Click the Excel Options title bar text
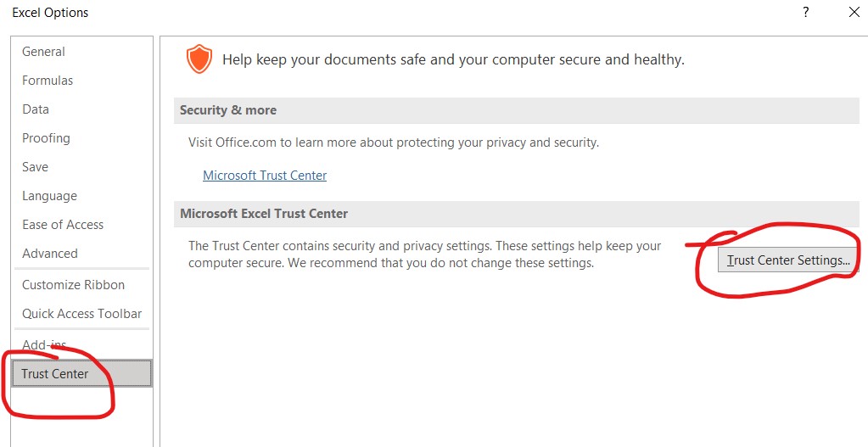868x447 pixels. [50, 13]
